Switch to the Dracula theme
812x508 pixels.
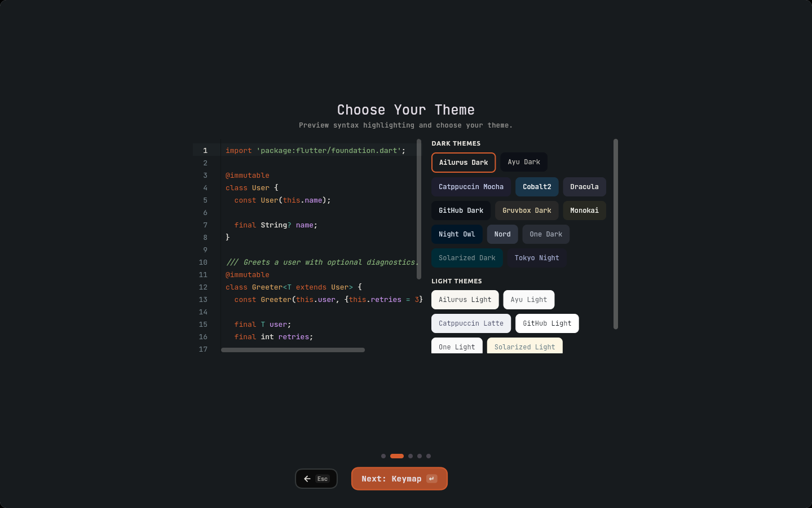(x=584, y=187)
